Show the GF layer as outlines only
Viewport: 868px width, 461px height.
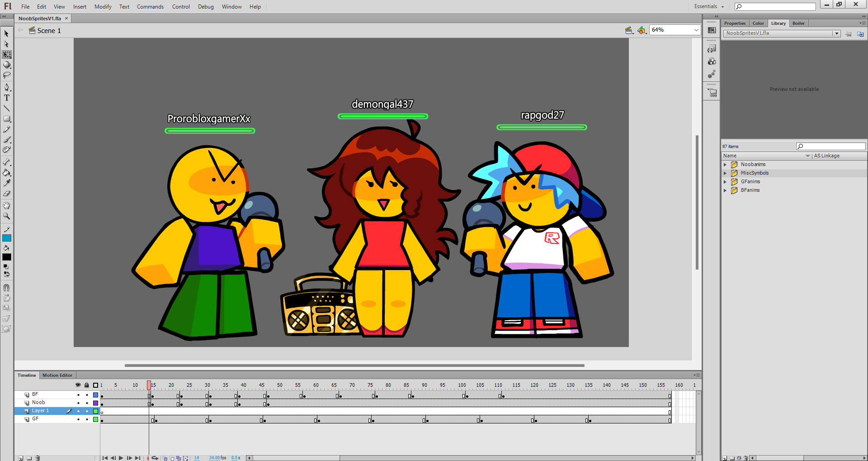(95, 419)
